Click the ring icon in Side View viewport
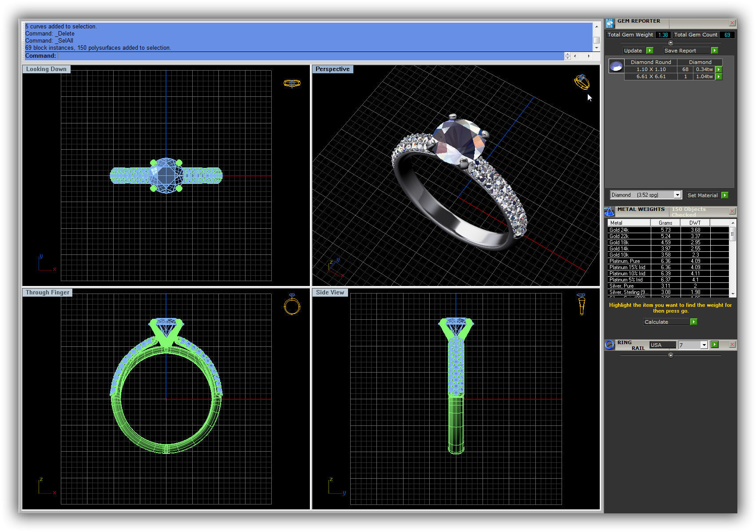The width and height of the screenshot is (756, 532). click(581, 304)
